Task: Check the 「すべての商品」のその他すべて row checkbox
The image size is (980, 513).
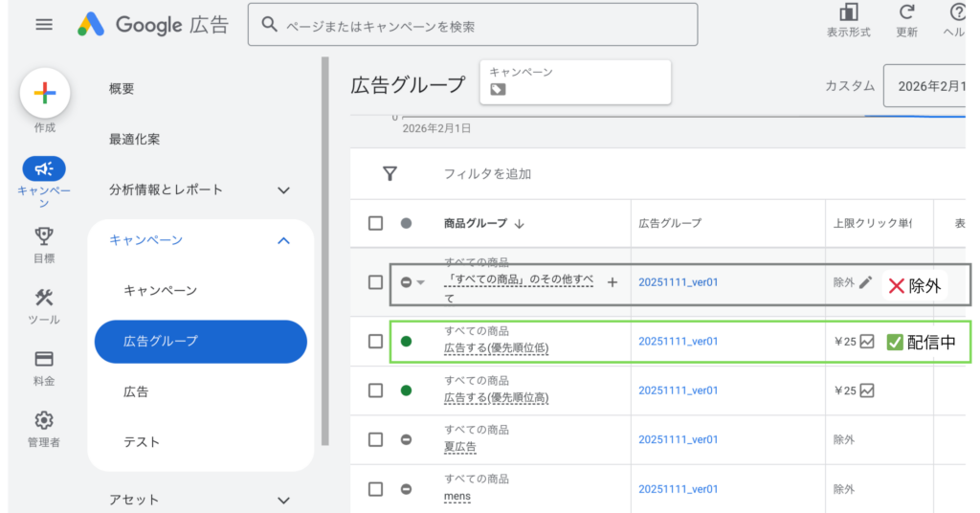Action: 375,282
